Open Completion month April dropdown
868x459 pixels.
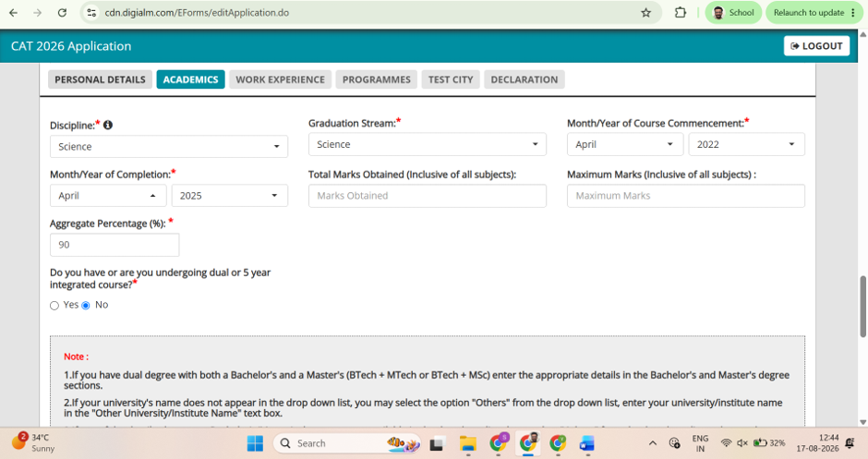pyautogui.click(x=108, y=196)
